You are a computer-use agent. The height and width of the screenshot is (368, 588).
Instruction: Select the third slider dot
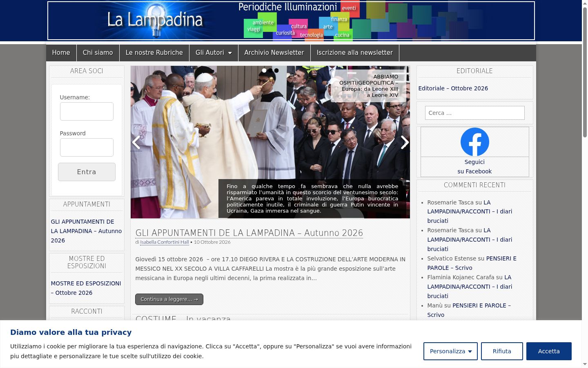tap(276, 70)
